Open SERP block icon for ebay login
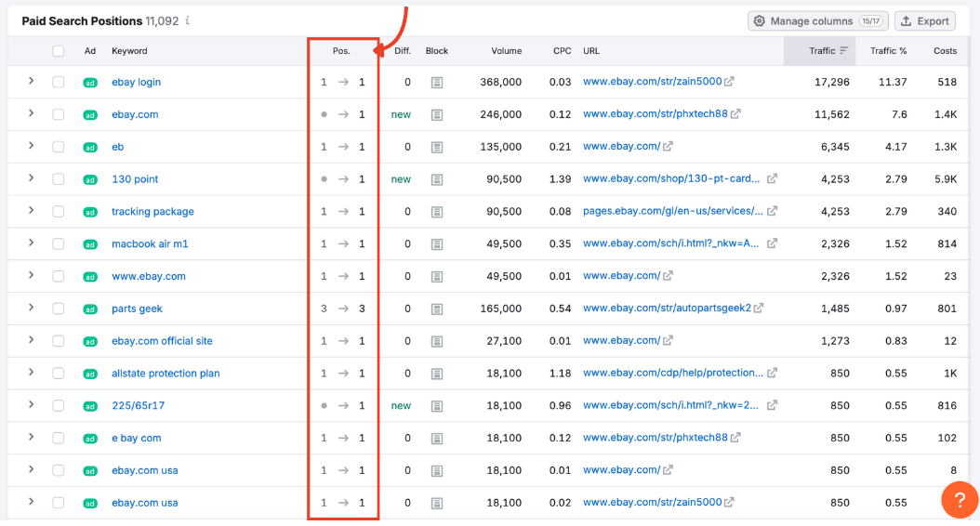The width and height of the screenshot is (980, 526). [437, 83]
